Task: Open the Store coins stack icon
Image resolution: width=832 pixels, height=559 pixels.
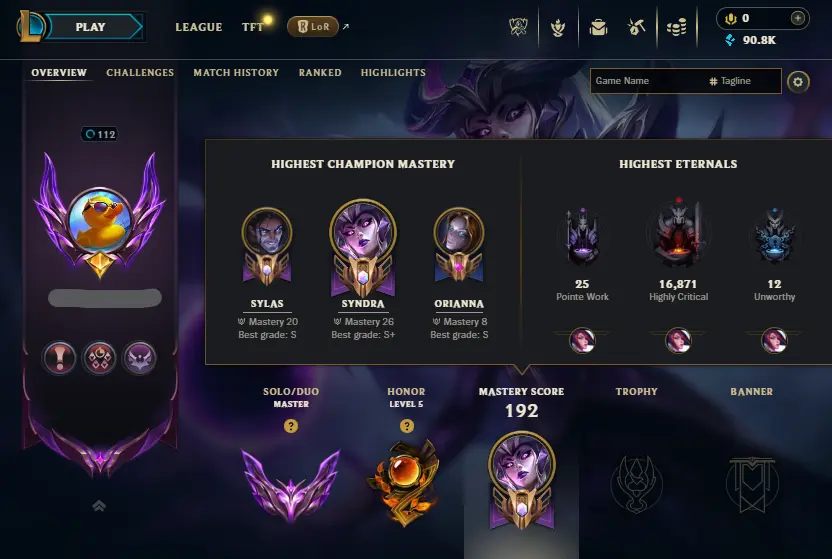Action: [x=677, y=27]
